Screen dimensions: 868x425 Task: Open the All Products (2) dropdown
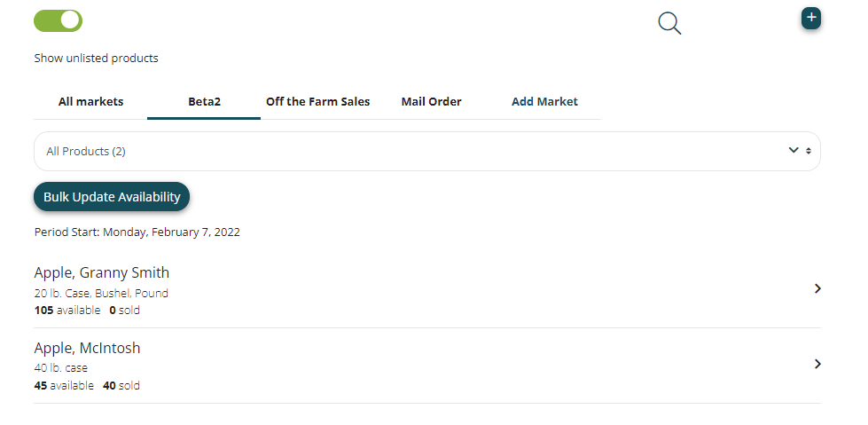[426, 151]
